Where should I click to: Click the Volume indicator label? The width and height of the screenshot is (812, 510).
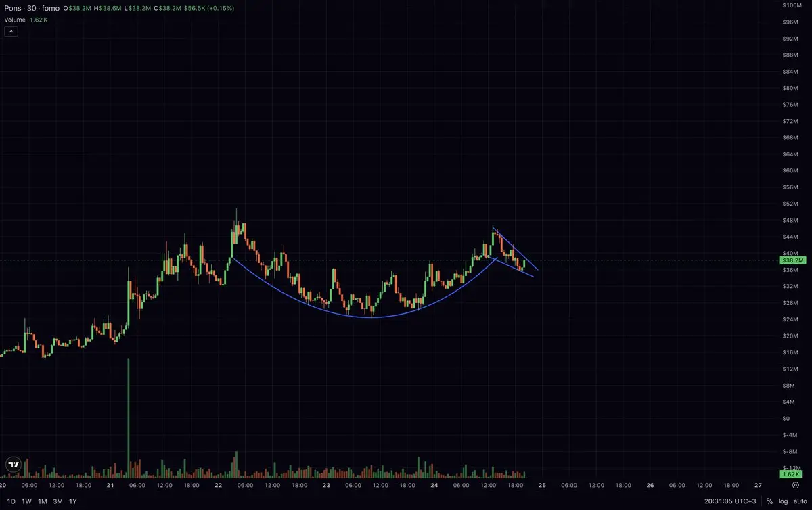click(15, 20)
